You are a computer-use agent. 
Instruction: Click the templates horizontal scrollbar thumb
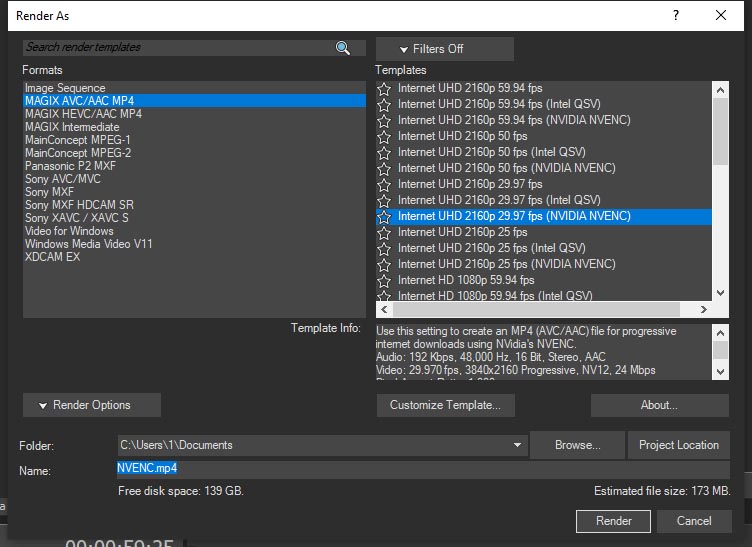[536, 310]
